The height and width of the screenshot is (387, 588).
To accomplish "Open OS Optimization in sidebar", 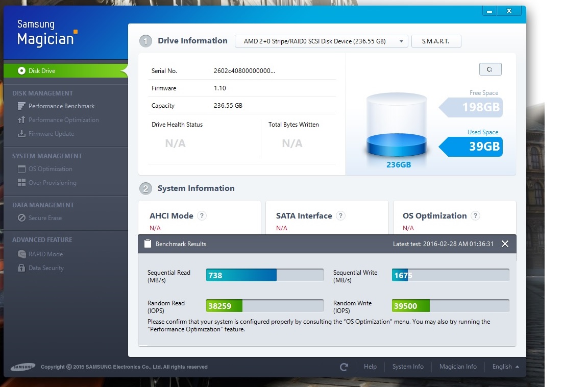I will 50,169.
